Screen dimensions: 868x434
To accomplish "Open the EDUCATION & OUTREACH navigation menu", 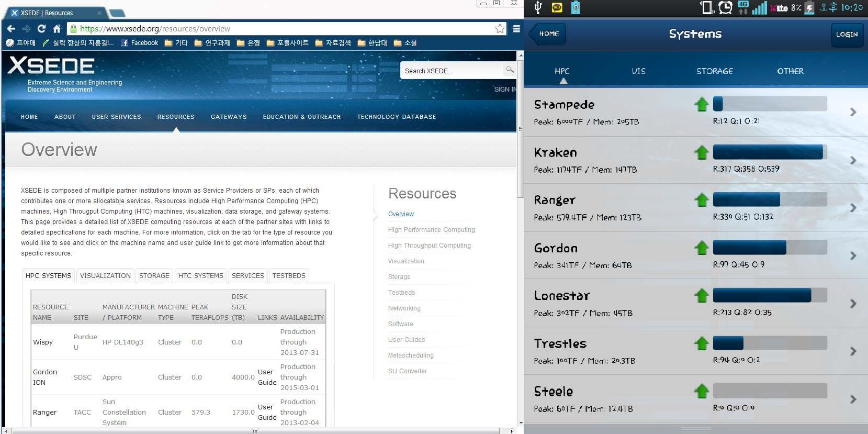I will pos(302,117).
